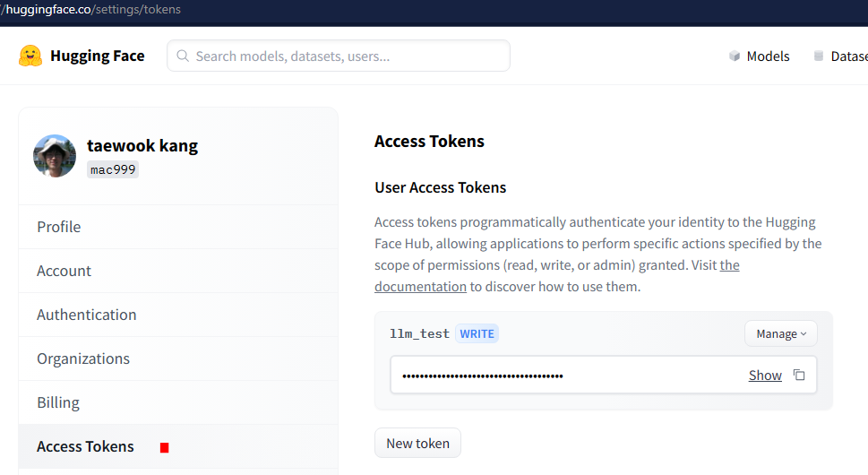Click the search magnifier icon

(183, 56)
